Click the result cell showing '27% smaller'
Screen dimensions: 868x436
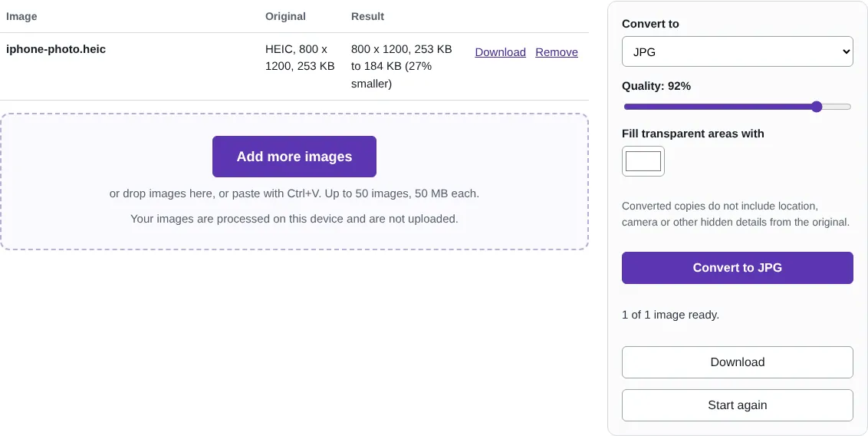(x=401, y=67)
